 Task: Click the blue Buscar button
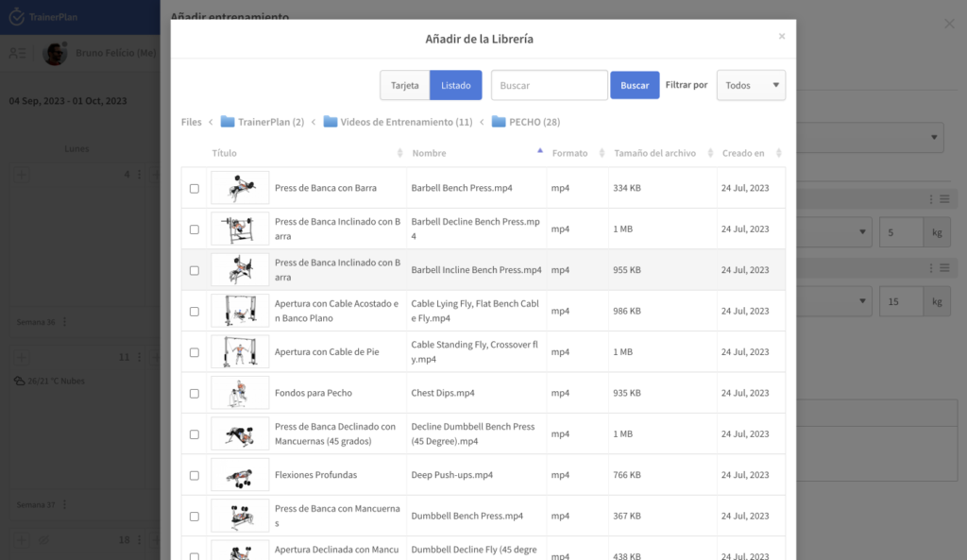635,85
